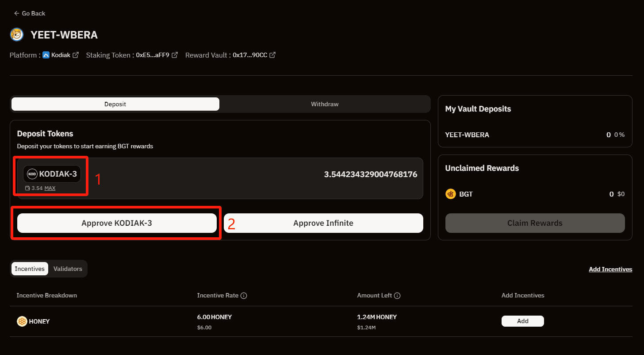This screenshot has width=644, height=355.
Task: Click the BGT unclaimed reward label
Action: pos(466,194)
